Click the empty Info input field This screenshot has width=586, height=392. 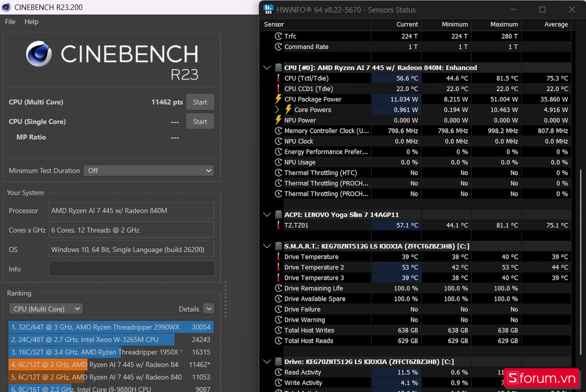pyautogui.click(x=131, y=269)
